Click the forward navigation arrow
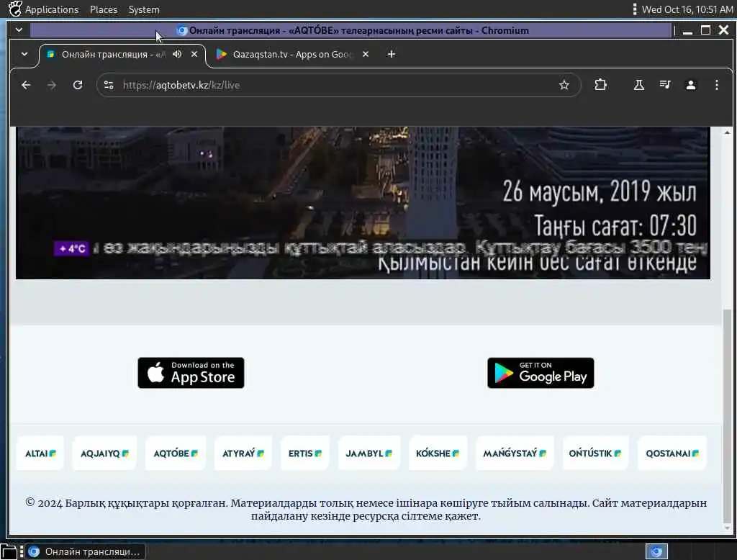This screenshot has height=560, width=737. click(x=52, y=85)
